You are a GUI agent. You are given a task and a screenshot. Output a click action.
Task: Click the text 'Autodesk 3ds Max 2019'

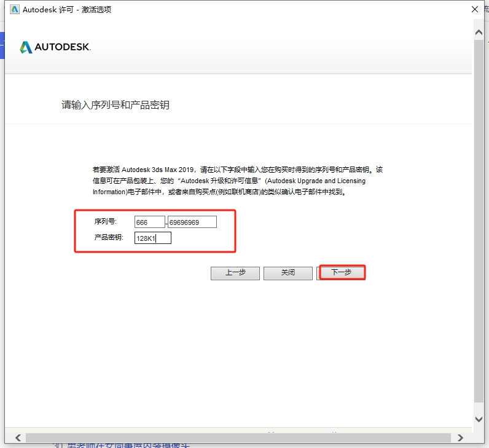click(x=157, y=170)
